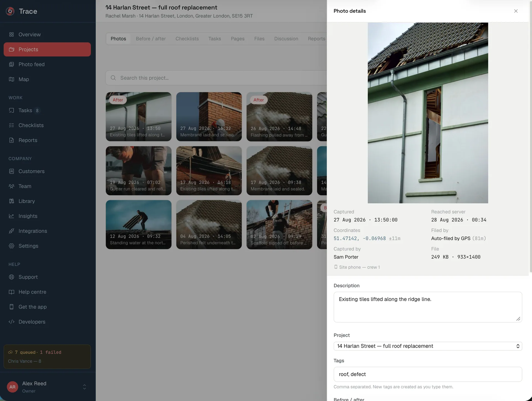532x401 pixels.
Task: Click the After badge on 26 Aug photo
Action: (259, 100)
